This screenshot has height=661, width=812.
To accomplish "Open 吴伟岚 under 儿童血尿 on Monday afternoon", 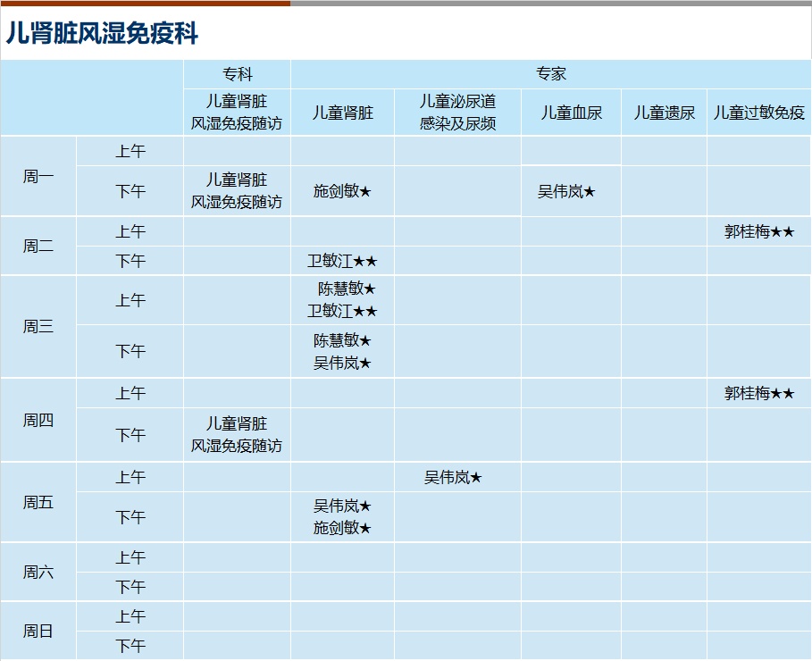I will (565, 191).
